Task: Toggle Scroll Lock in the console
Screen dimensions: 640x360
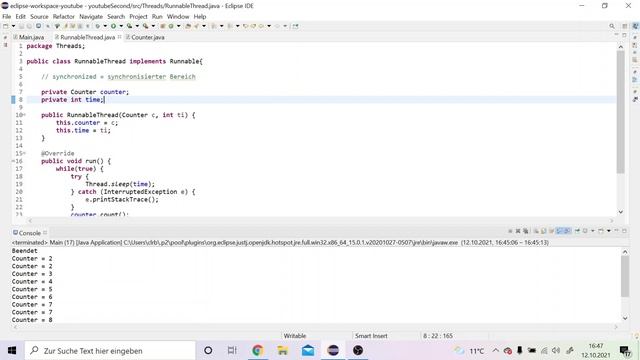Action: click(x=544, y=231)
